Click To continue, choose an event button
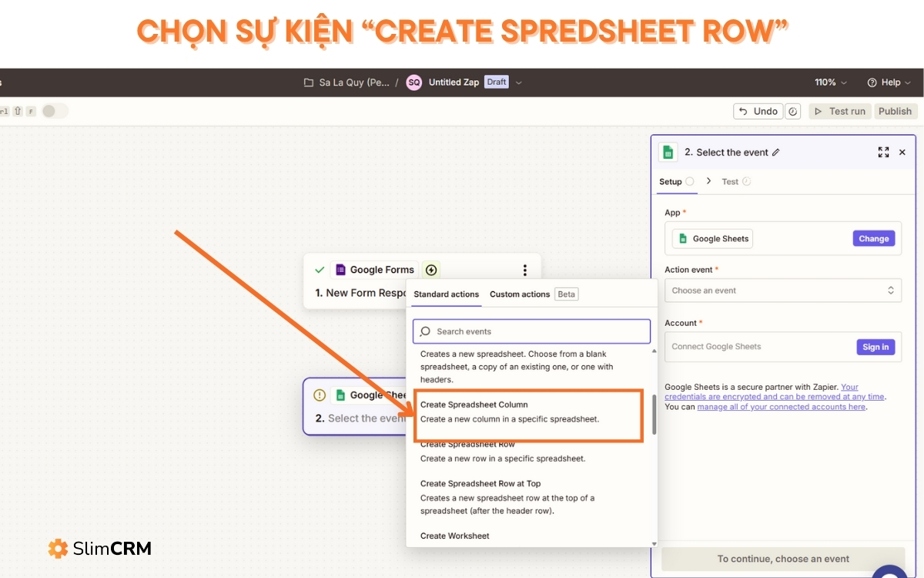The height and width of the screenshot is (578, 924). pos(783,559)
